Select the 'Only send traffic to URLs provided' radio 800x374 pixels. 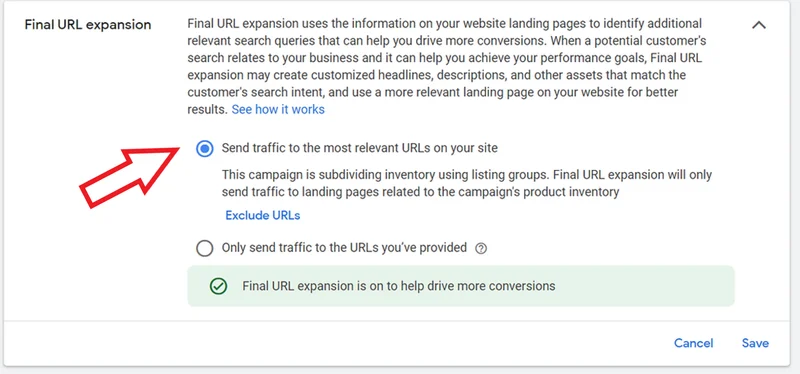pyautogui.click(x=205, y=248)
